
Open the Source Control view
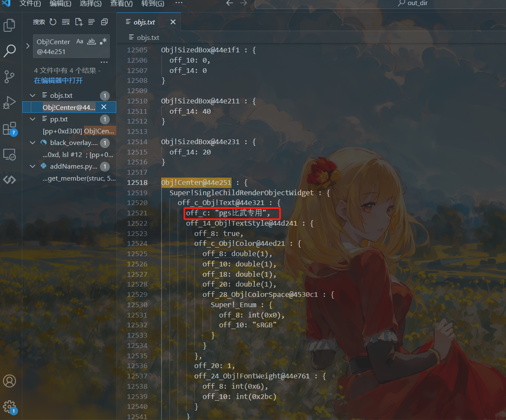(9, 76)
